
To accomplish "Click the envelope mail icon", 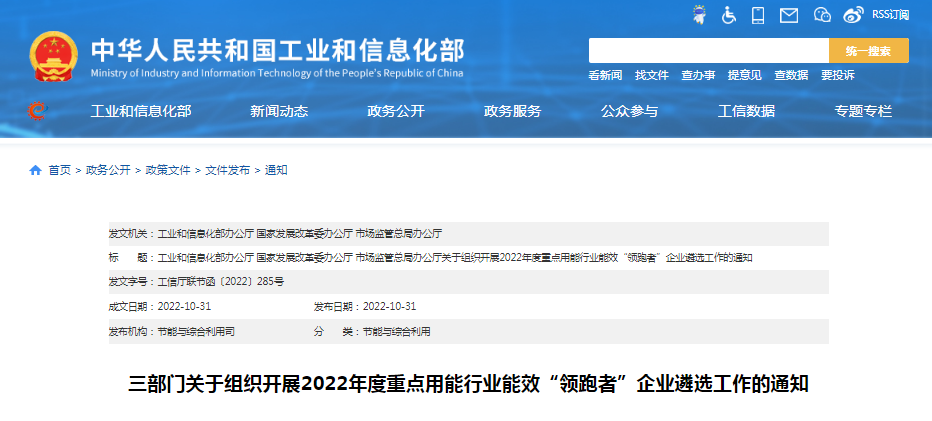I will click(789, 14).
